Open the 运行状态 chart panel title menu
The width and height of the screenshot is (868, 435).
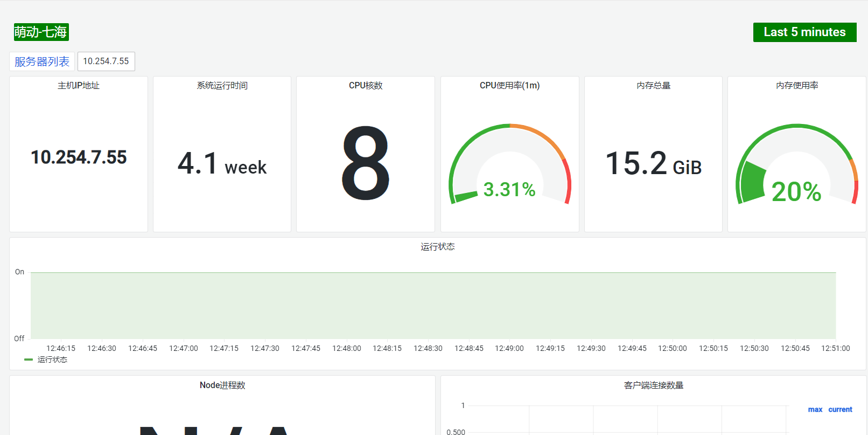tap(437, 247)
